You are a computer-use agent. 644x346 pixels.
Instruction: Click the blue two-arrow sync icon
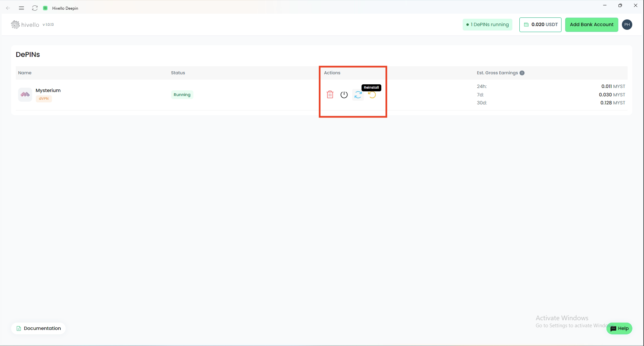pos(358,95)
